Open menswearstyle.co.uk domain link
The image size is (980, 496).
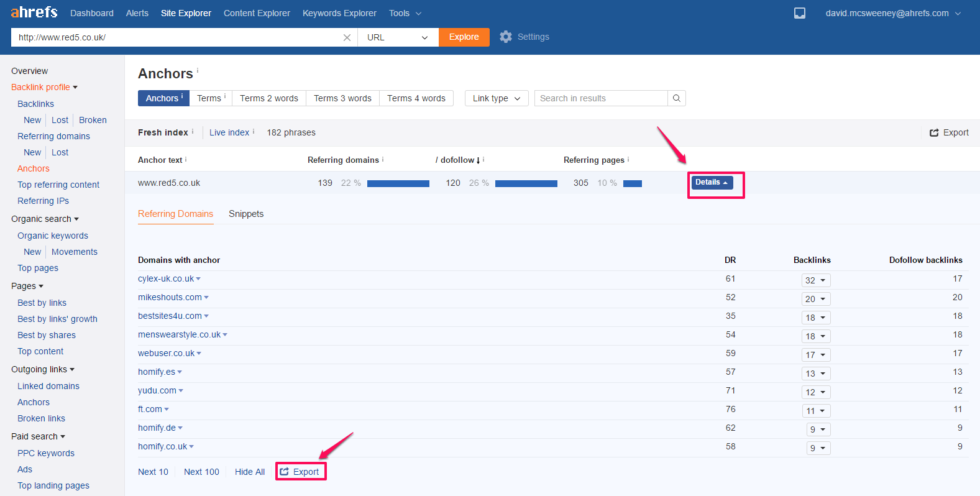(x=179, y=334)
